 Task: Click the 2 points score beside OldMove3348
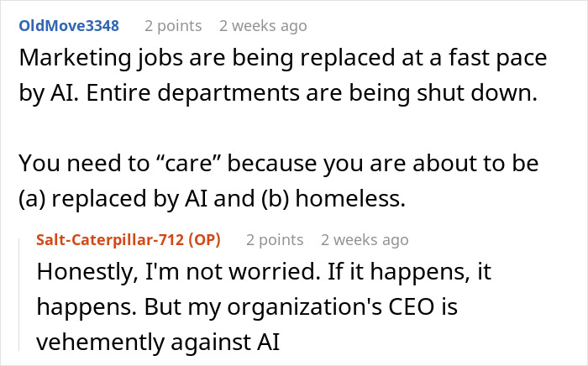tap(173, 26)
